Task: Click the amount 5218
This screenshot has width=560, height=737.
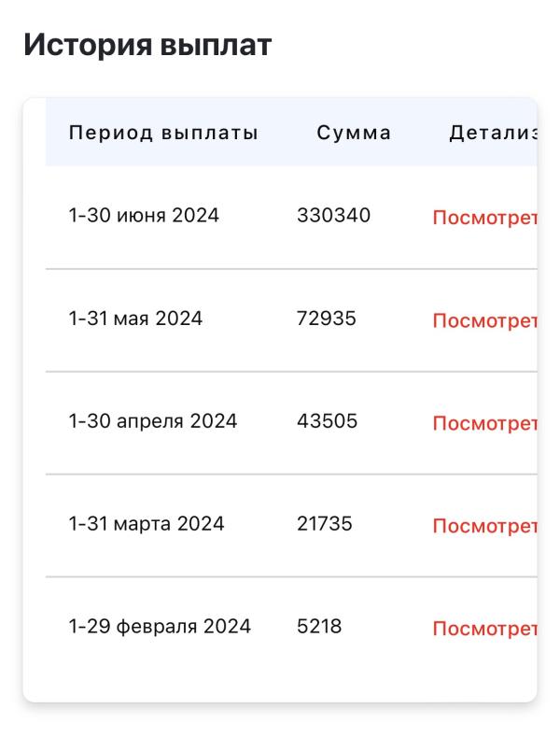Action: [x=319, y=626]
